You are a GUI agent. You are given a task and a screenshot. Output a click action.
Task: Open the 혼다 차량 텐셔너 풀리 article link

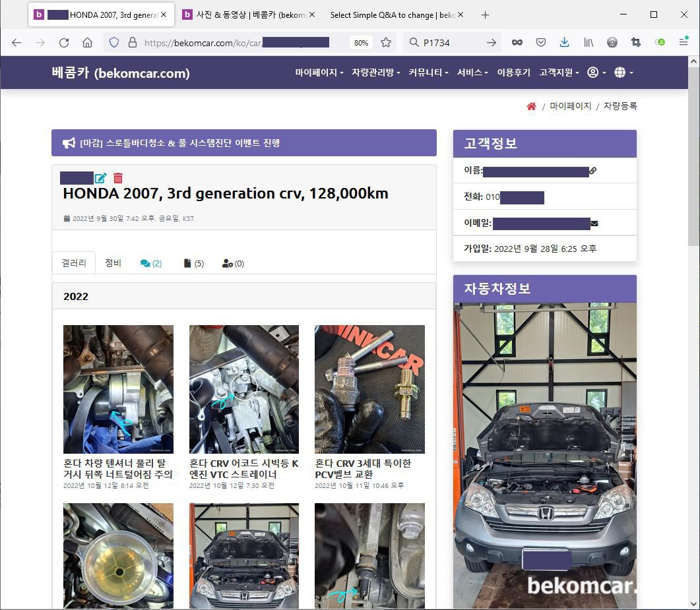(118, 468)
